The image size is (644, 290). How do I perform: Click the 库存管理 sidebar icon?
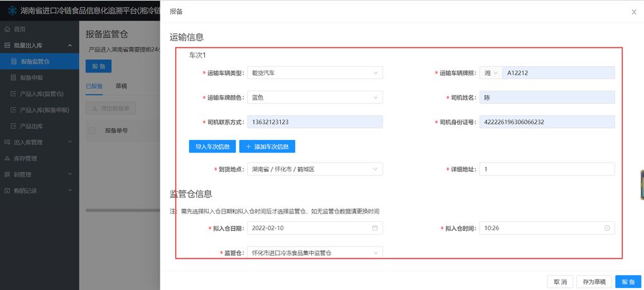point(8,158)
